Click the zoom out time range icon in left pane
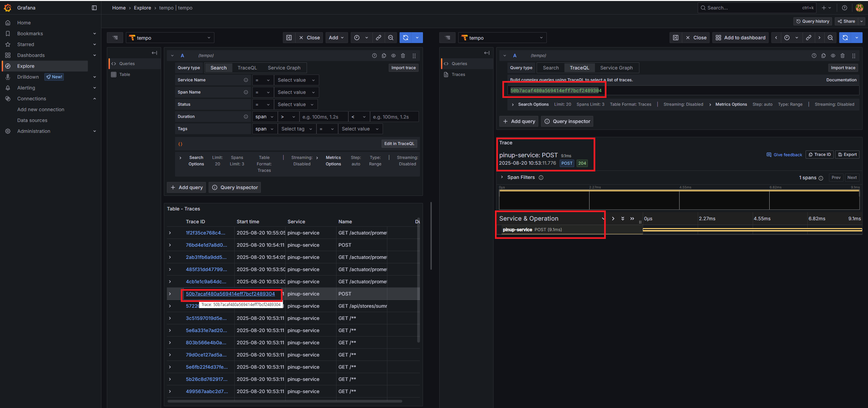Viewport: 868px width, 408px height. 391,38
